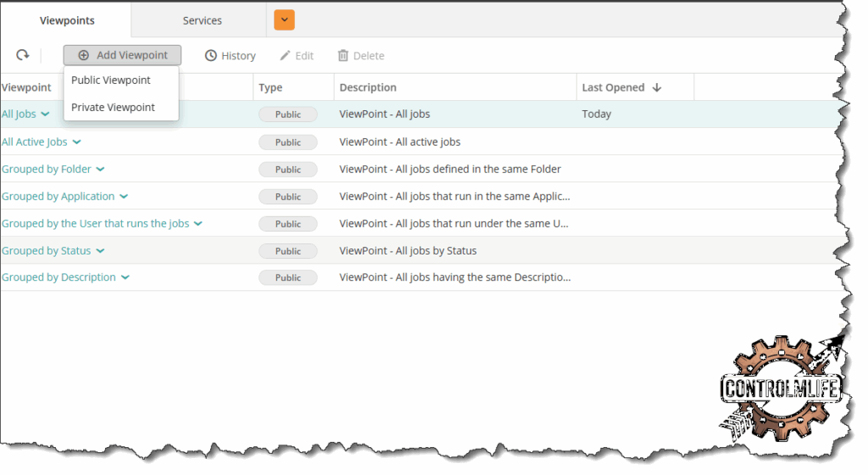Screen dimensions: 868x475
Task: Click the History clock icon
Action: click(x=211, y=56)
